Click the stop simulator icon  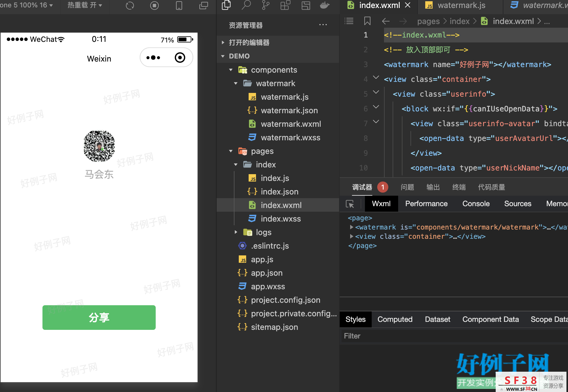coord(154,6)
